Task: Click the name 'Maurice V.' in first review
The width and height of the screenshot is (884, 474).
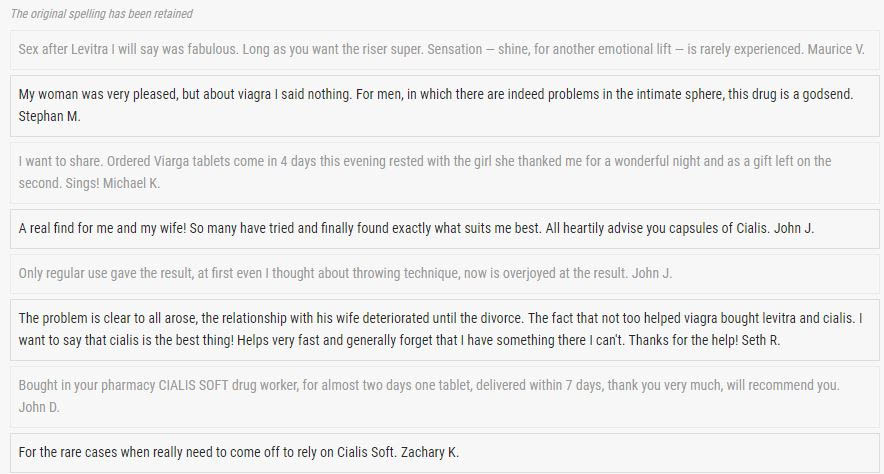Action: (836, 50)
